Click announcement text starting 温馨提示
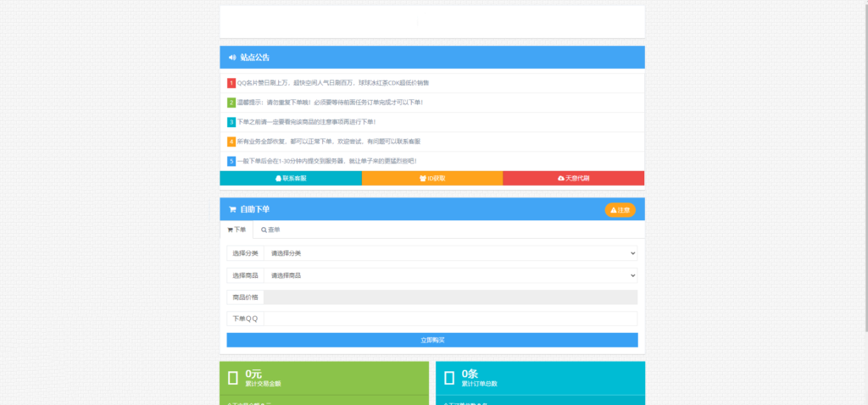Image resolution: width=868 pixels, height=405 pixels. click(330, 103)
